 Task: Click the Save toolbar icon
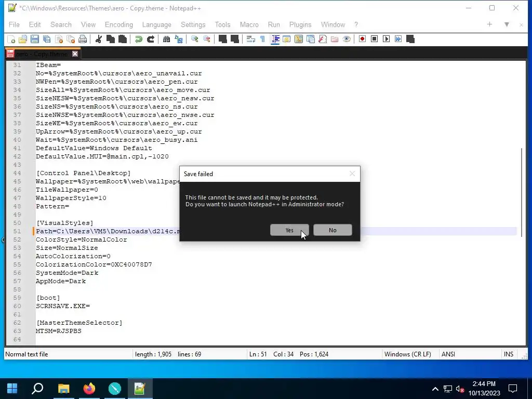pos(35,39)
